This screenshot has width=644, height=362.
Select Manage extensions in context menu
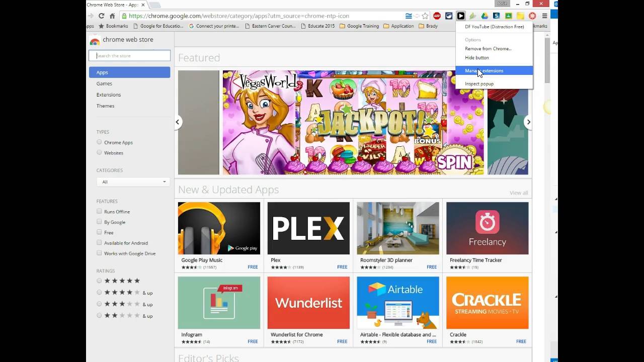[x=494, y=70]
